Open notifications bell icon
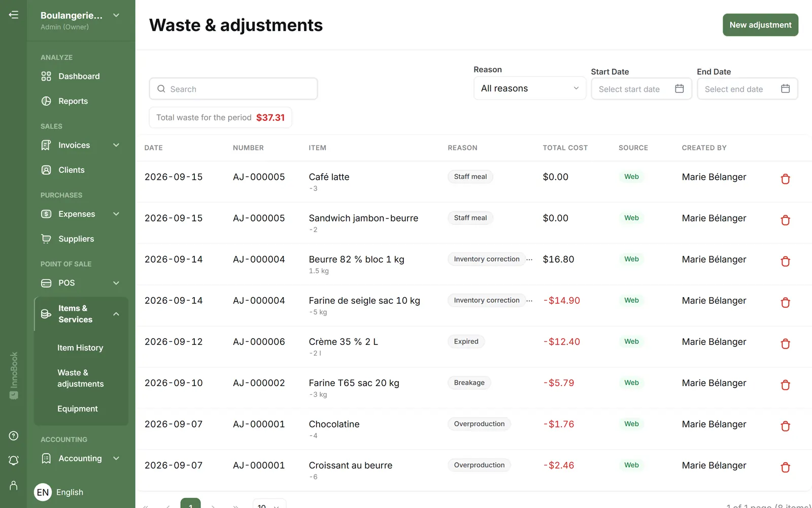Screen dimensions: 812x508 point(14,460)
